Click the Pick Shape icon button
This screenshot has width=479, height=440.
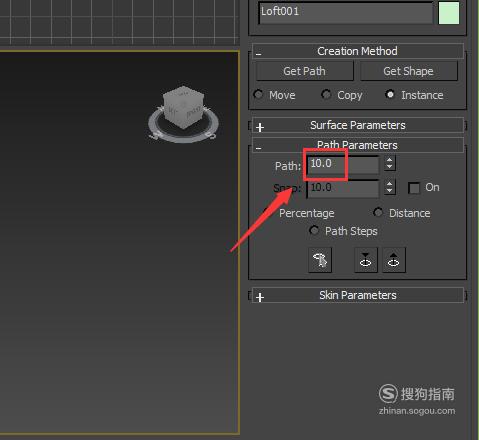coord(320,260)
